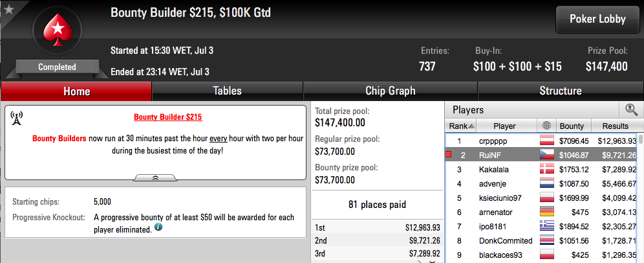
Task: Click the Poker Lobby button
Action: (597, 19)
